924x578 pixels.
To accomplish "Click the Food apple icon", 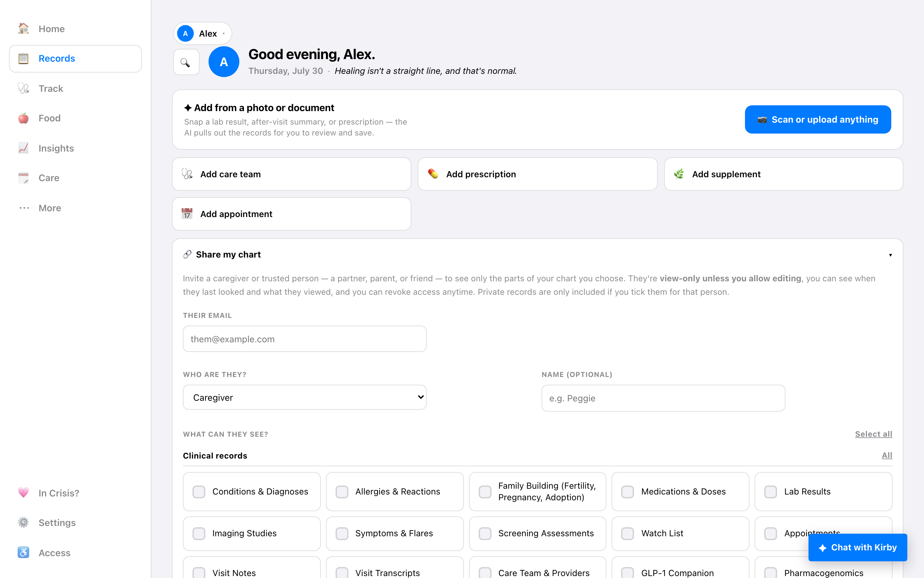I will (x=23, y=118).
